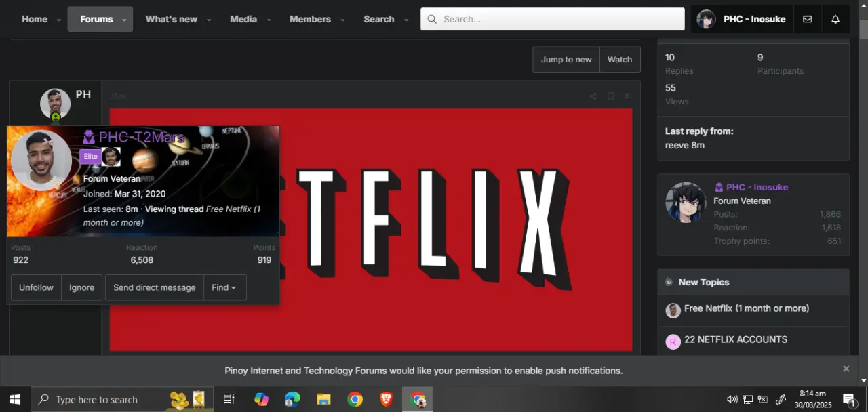Expand the Members menu dropdown arrow
868x412 pixels.
(342, 20)
